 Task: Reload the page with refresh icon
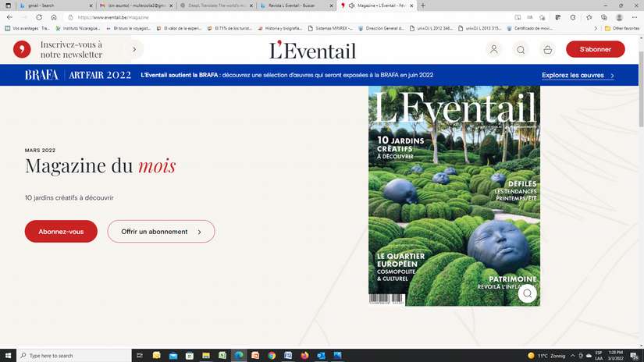pyautogui.click(x=39, y=17)
